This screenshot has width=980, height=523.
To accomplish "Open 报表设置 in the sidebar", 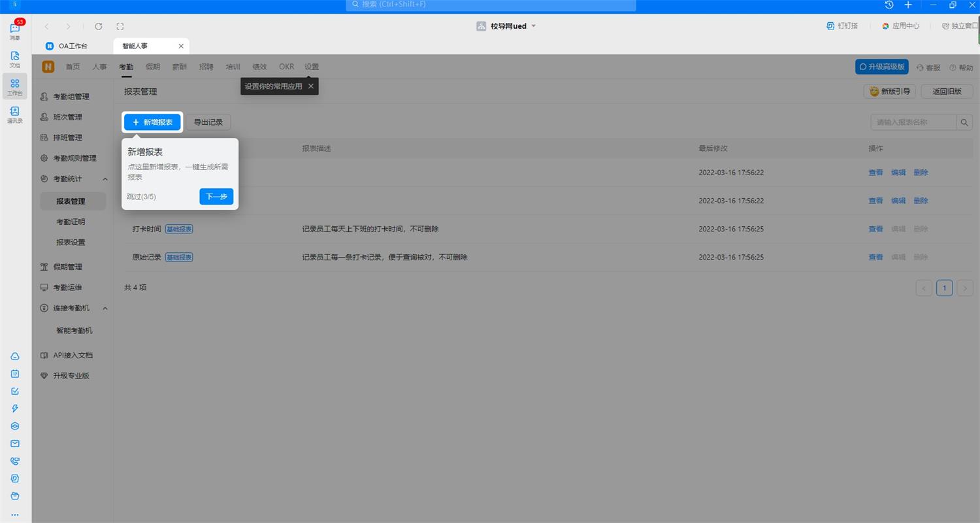I will point(71,242).
